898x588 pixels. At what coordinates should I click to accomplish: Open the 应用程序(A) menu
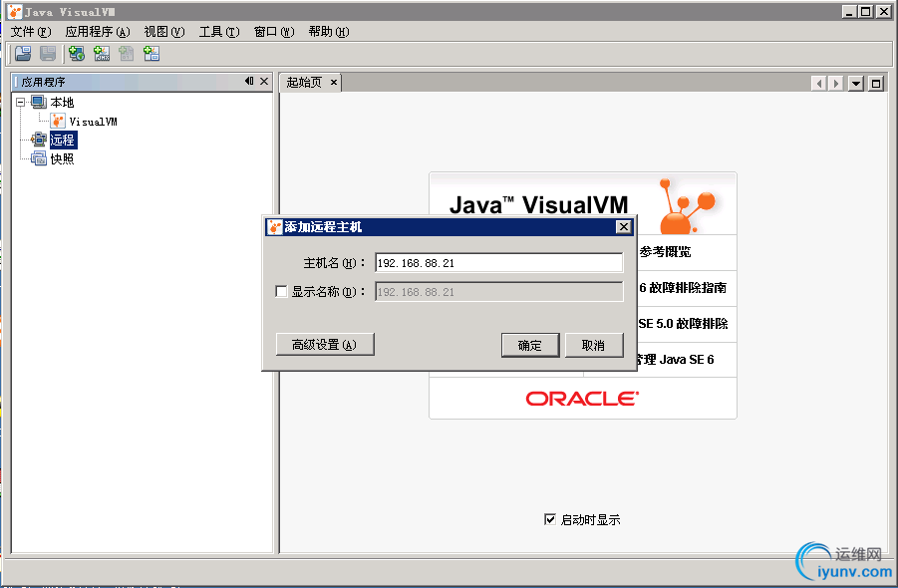click(98, 32)
